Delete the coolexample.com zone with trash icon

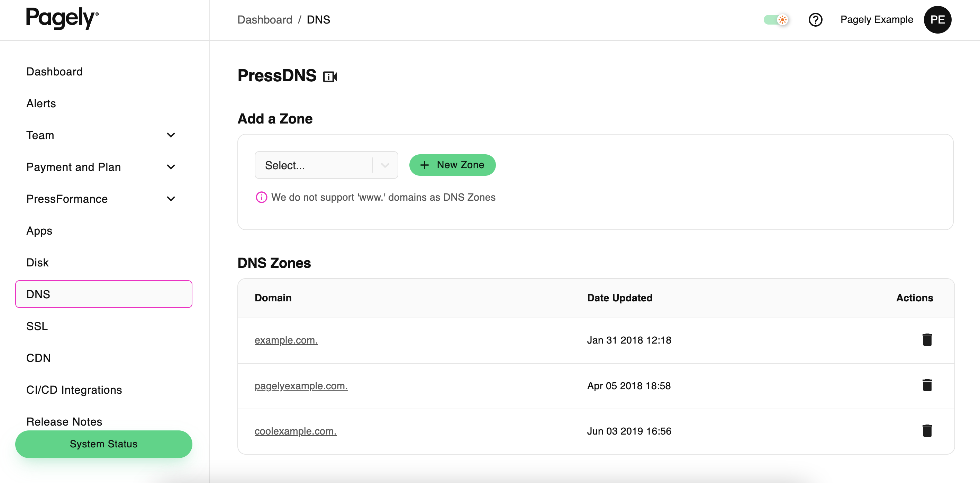[x=927, y=430]
